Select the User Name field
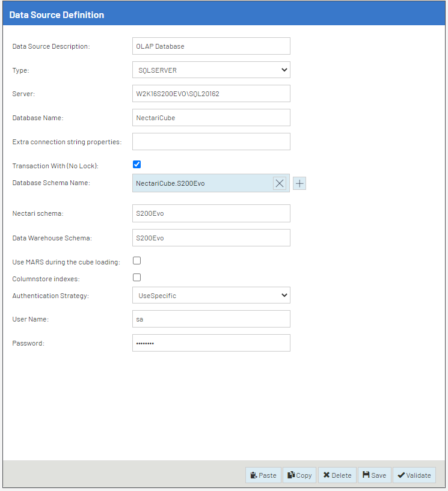448x491 pixels. (x=211, y=319)
